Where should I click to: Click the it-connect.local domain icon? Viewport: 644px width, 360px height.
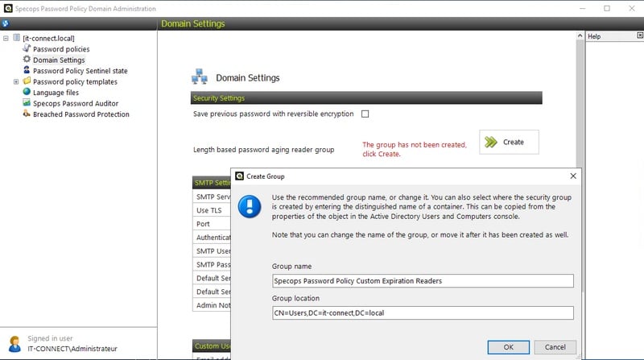click(16, 38)
